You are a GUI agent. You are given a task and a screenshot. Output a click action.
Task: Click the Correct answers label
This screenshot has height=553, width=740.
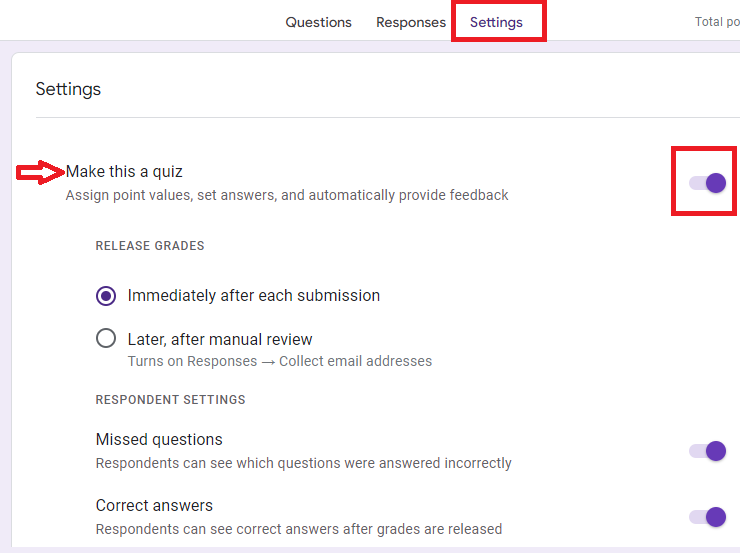point(154,505)
